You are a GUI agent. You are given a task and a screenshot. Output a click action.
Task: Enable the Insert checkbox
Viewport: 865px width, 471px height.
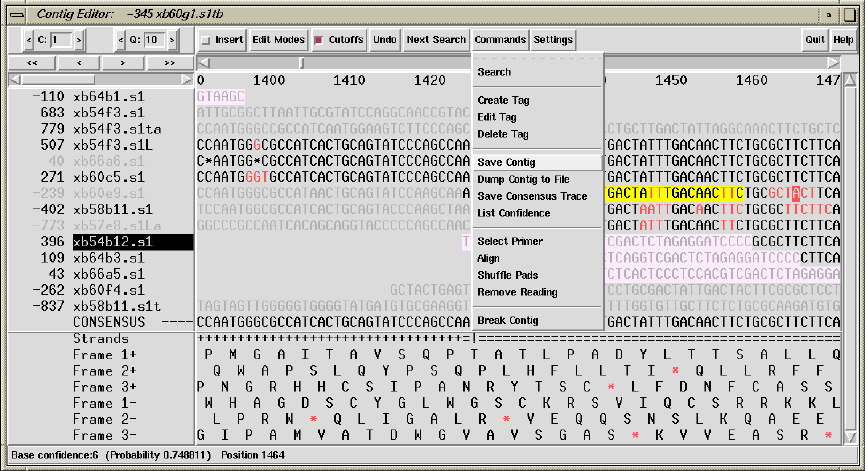pyautogui.click(x=207, y=40)
